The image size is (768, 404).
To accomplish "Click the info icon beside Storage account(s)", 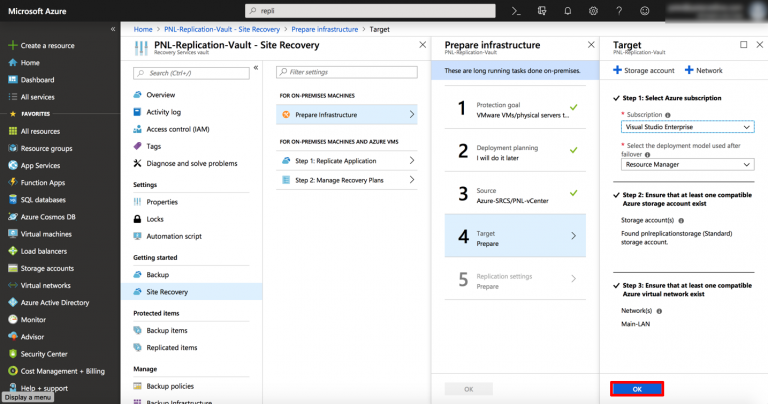I will click(681, 221).
